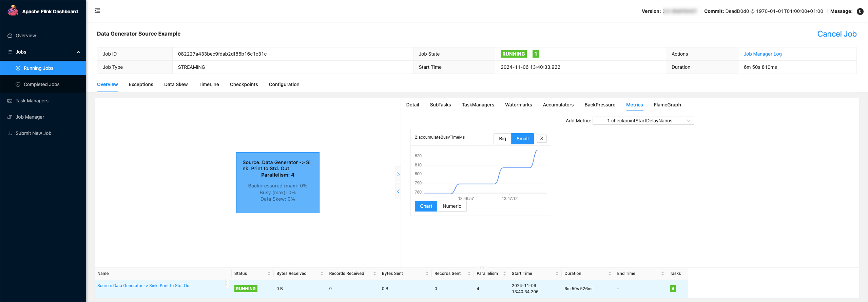Open the Job Manager Log link
The height and width of the screenshot is (302, 868).
click(763, 54)
